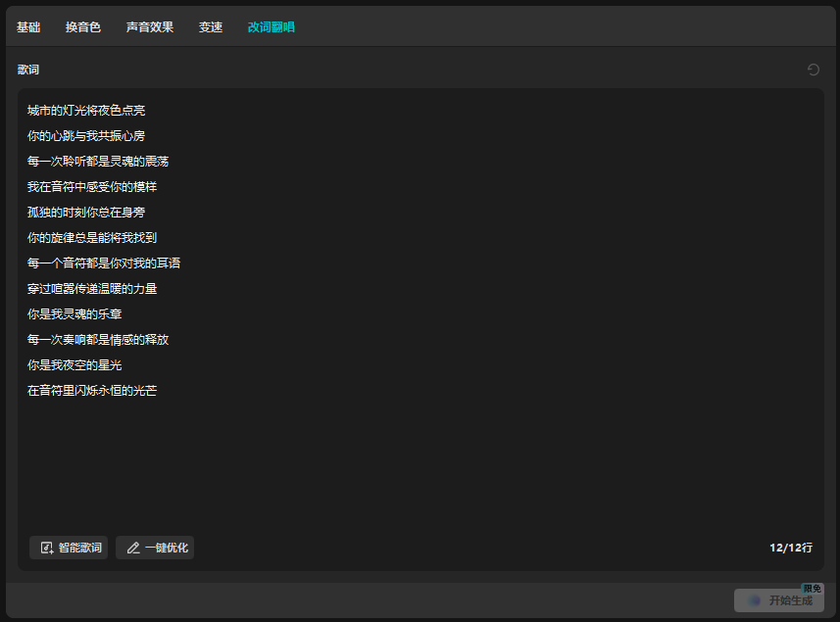Select the lyric line 你是我夜空的星光
Image resolution: width=840 pixels, height=622 pixels.
click(x=74, y=364)
